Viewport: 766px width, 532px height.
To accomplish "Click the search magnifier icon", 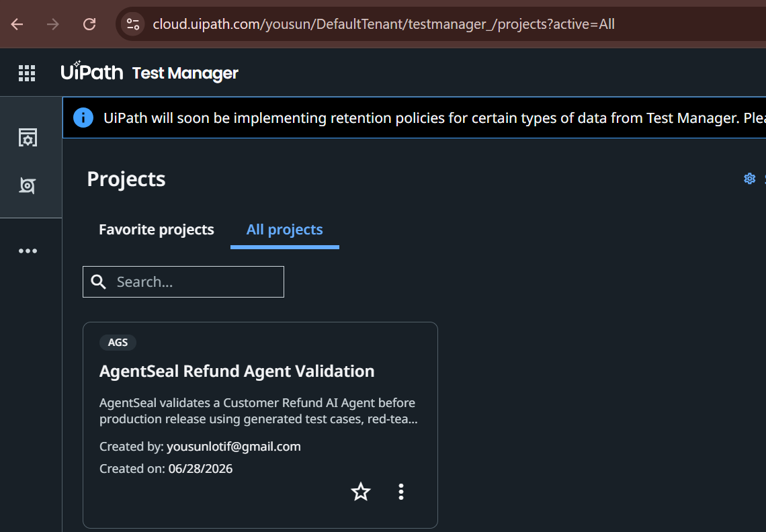I will 98,282.
